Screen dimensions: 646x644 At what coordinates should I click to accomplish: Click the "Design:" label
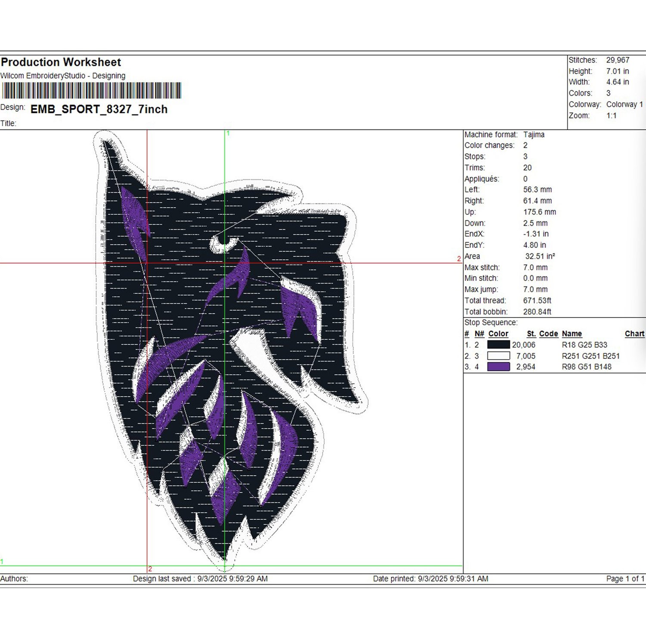(13, 107)
